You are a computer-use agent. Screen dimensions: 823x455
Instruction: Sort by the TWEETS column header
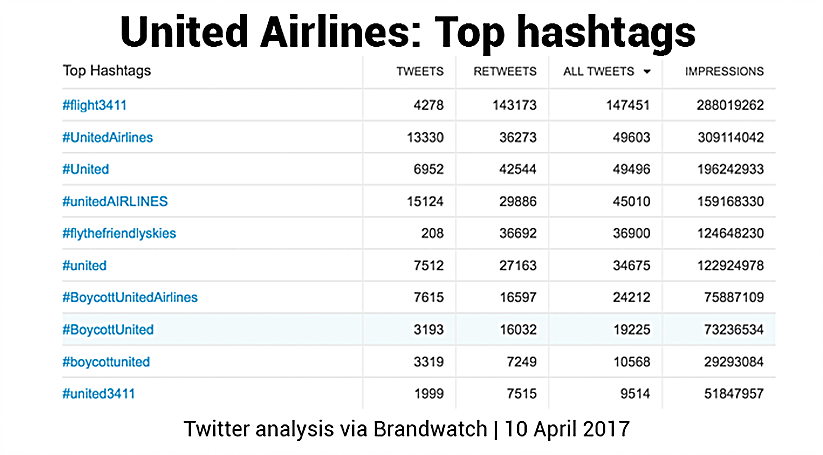coord(420,72)
